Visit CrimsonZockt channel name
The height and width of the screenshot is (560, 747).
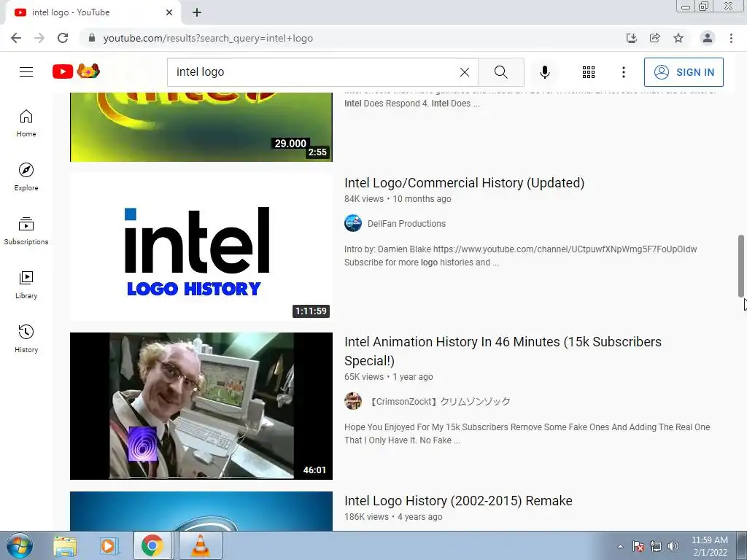440,402
